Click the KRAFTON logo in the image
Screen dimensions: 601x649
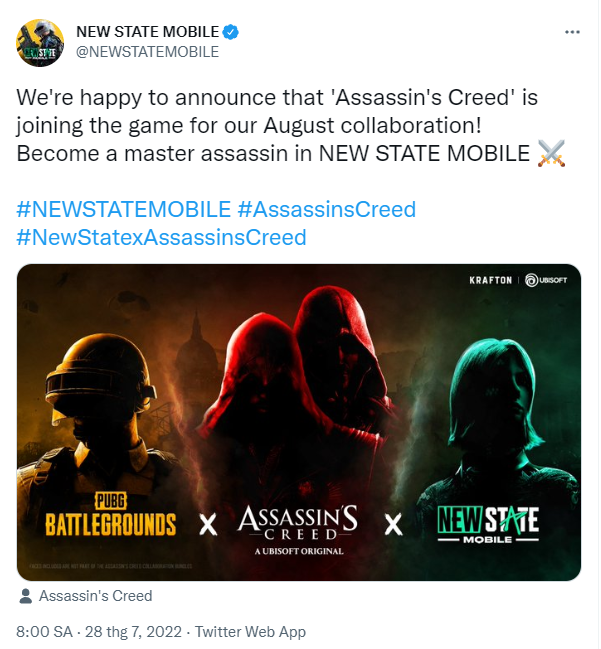point(490,280)
